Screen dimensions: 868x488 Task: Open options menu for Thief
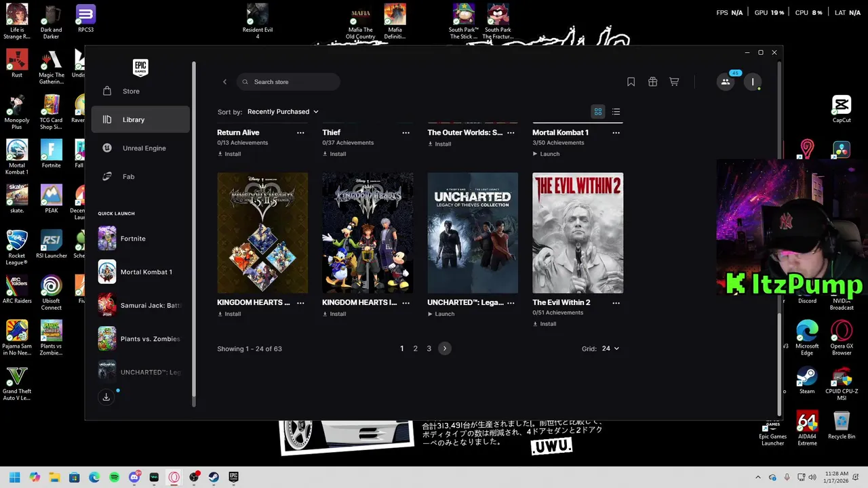(x=406, y=133)
